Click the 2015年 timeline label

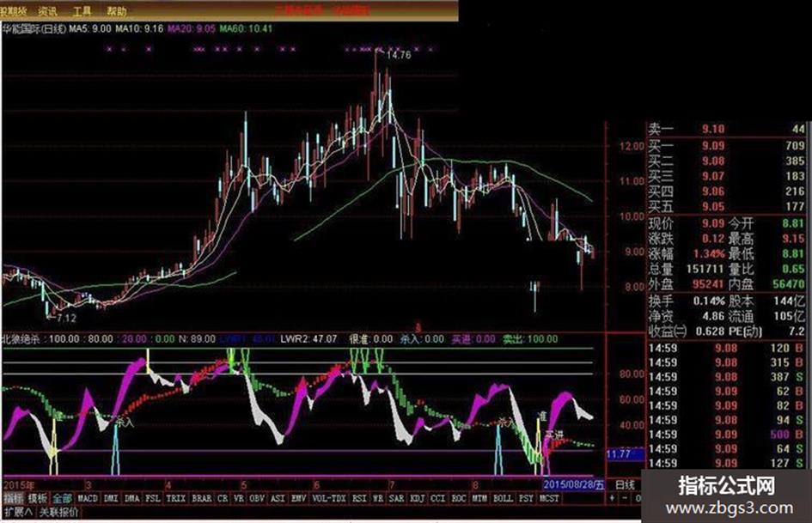19,485
